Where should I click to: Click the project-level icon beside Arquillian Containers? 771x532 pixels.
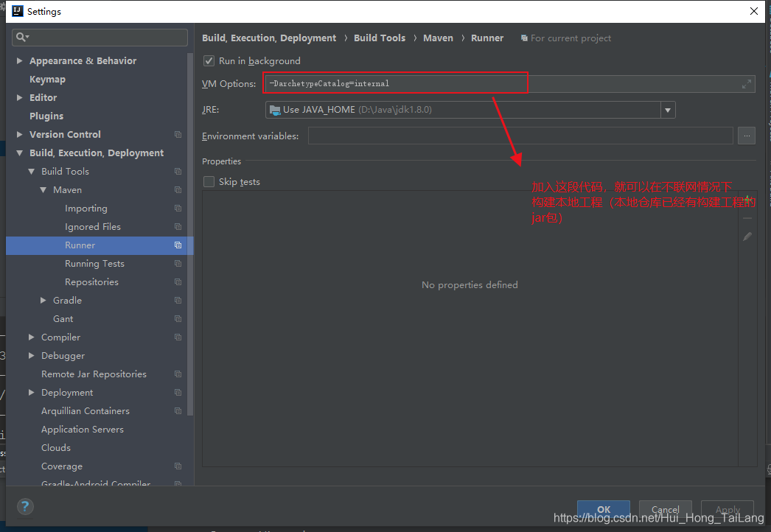click(178, 411)
